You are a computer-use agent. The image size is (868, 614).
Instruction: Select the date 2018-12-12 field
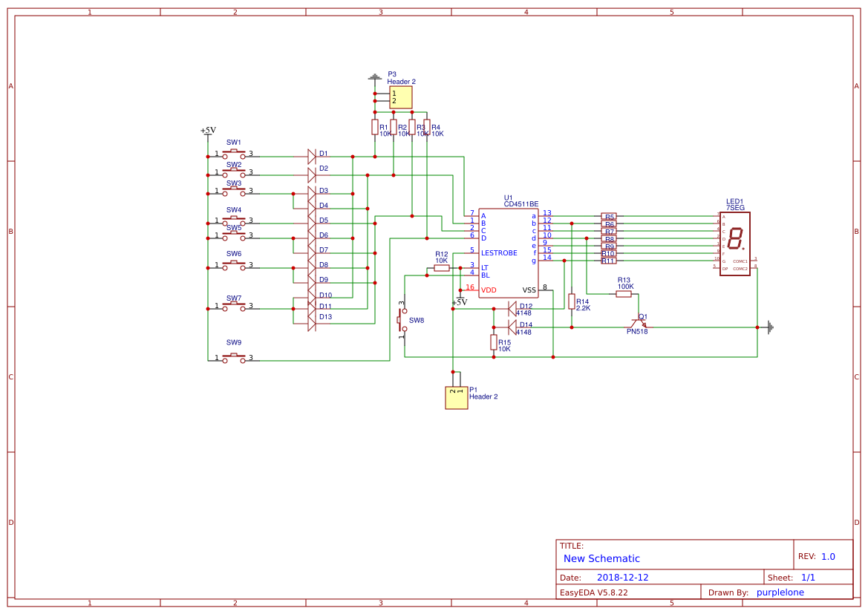(x=622, y=578)
